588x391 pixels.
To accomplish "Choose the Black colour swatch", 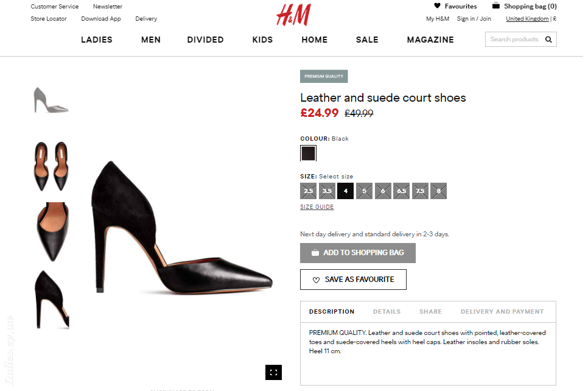I will (x=308, y=153).
